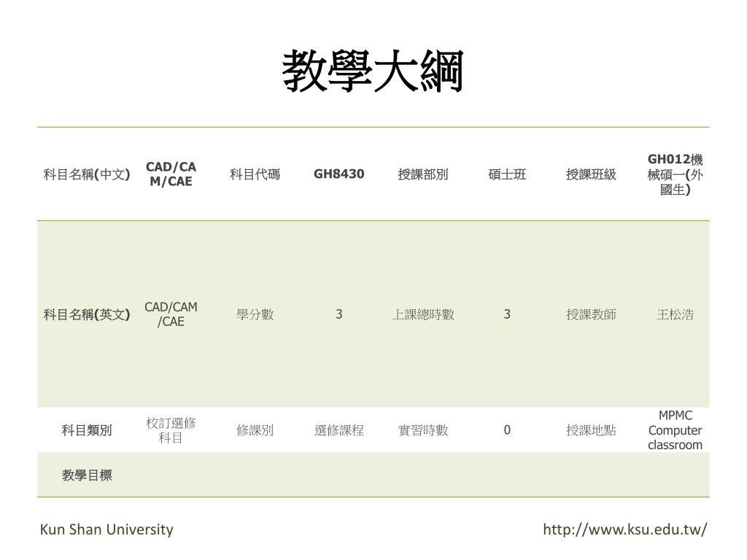Viewport: 747px width, 560px height.
Task: Click the 選修課程 cell
Action: 338,430
